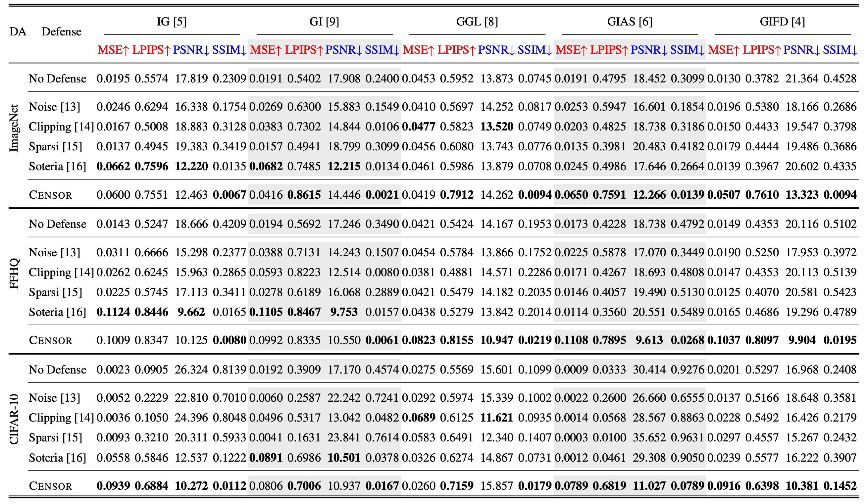This screenshot has height=504, width=867.
Task: Click the GIFD [4] column group header
Action: [x=782, y=22]
